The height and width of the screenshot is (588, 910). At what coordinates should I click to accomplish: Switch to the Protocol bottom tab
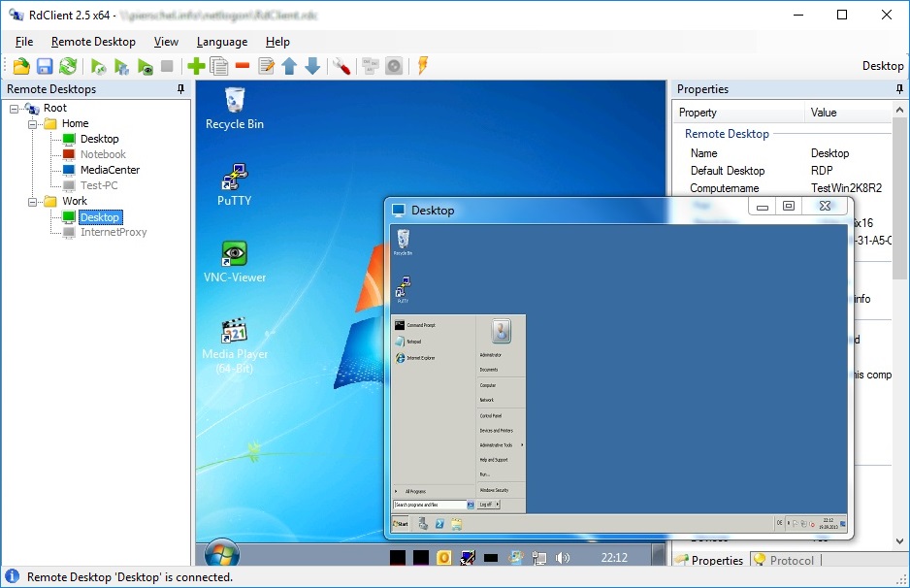(785, 560)
